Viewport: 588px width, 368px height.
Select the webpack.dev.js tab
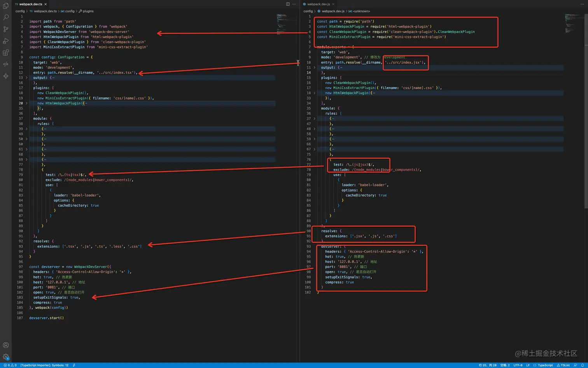click(318, 4)
